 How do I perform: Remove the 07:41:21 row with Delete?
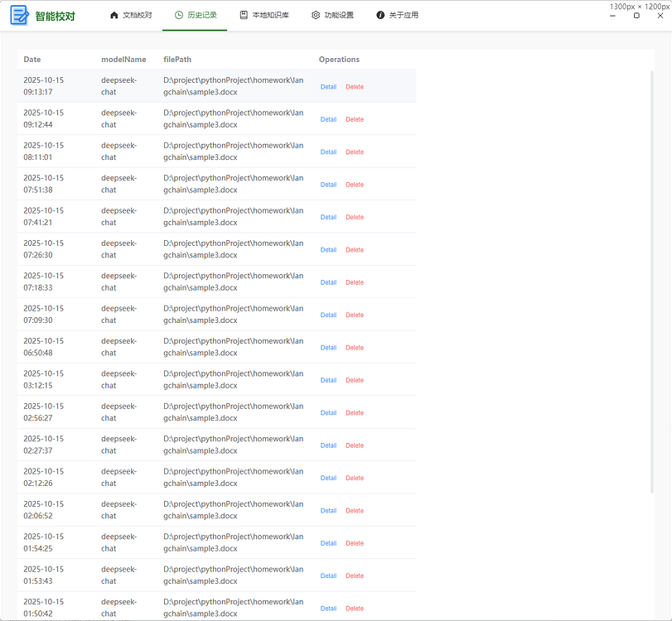(355, 217)
